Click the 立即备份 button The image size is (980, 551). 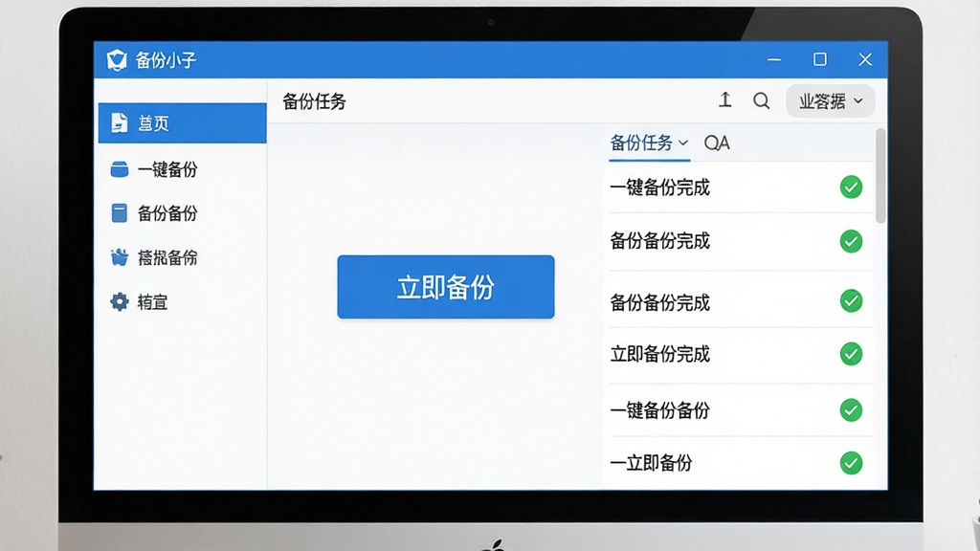pos(446,287)
